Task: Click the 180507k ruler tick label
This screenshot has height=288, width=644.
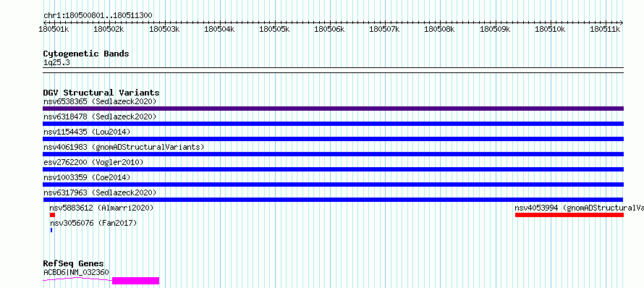Action: click(385, 29)
